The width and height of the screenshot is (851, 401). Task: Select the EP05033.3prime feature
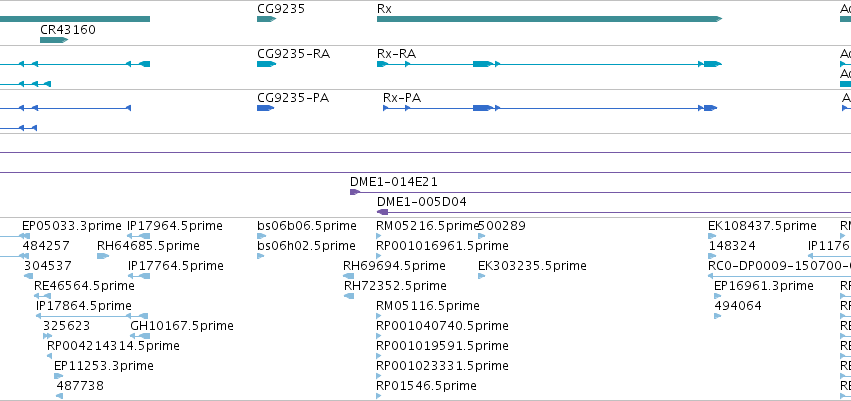[24, 236]
